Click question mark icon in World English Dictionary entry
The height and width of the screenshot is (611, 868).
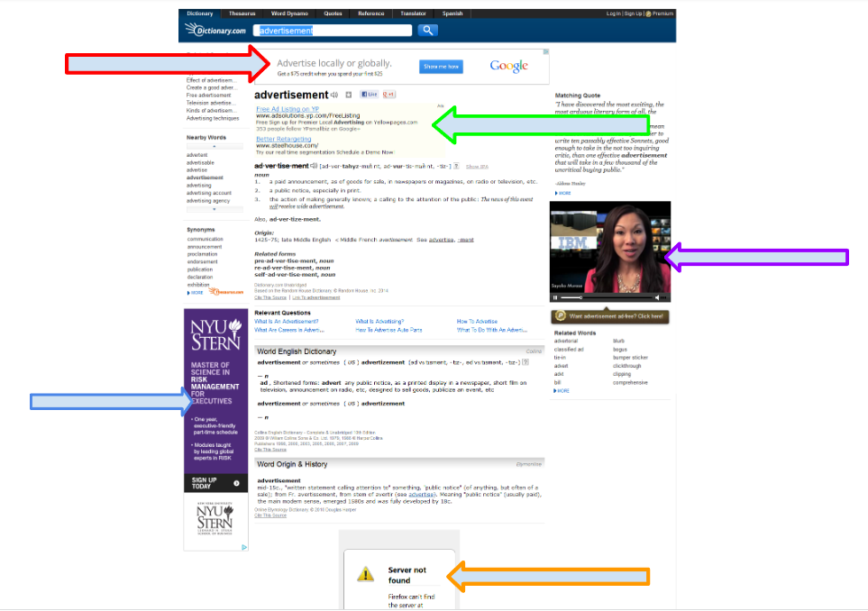coord(525,362)
